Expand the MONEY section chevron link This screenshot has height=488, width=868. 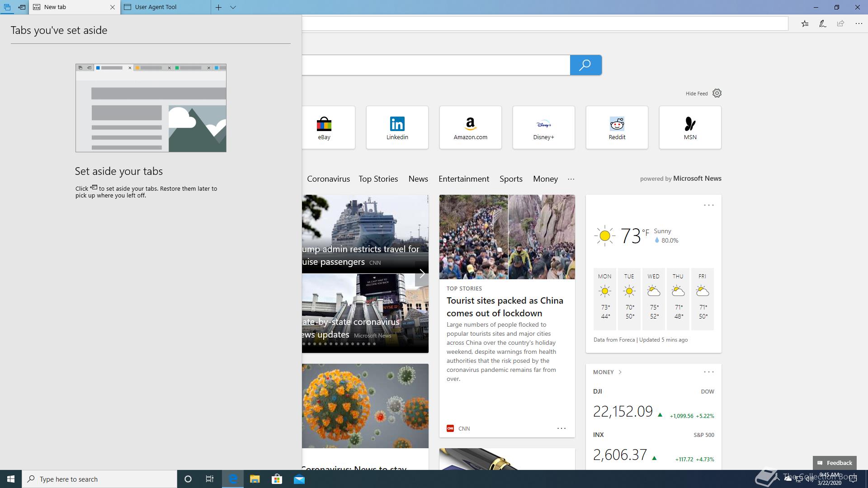608,372
